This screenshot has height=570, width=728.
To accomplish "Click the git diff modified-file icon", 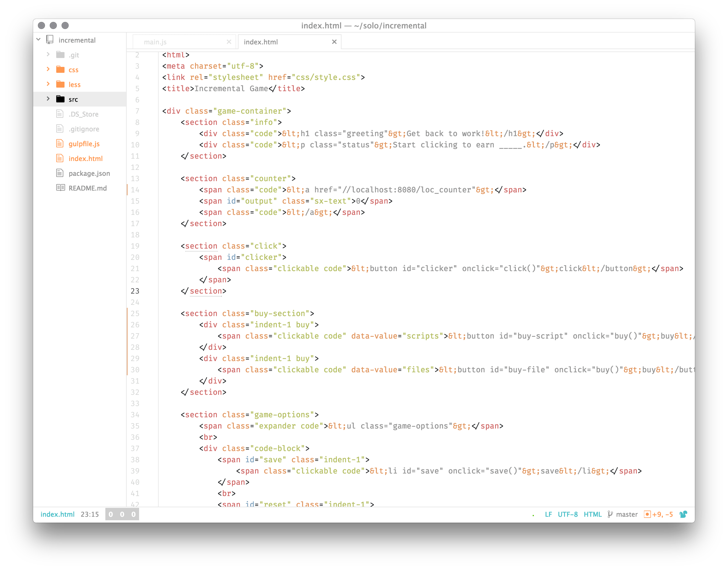I will [647, 514].
